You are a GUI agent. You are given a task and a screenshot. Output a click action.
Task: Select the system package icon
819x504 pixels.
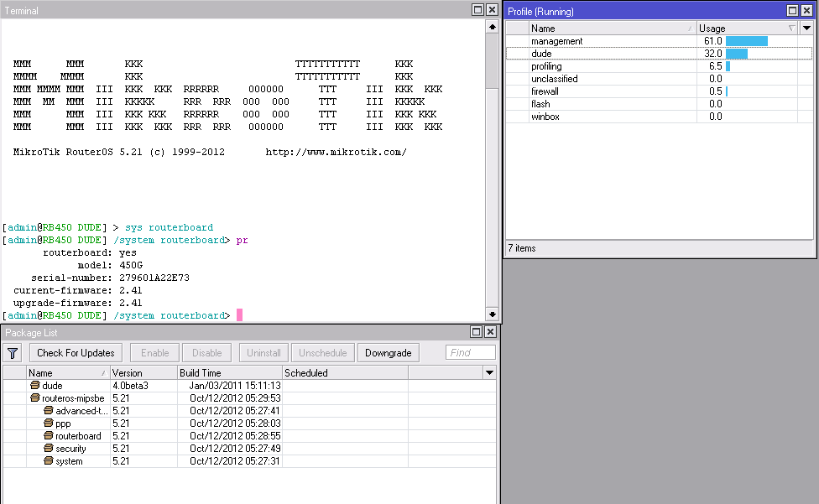(x=49, y=460)
